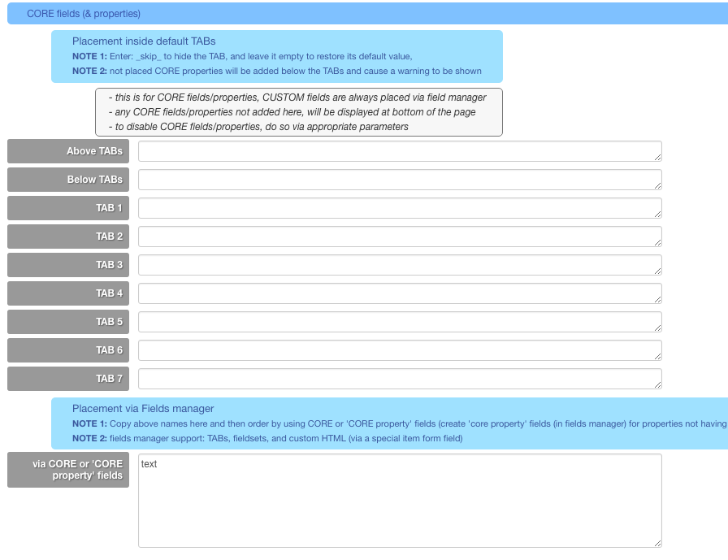Click the Below TABs text area

pyautogui.click(x=400, y=180)
